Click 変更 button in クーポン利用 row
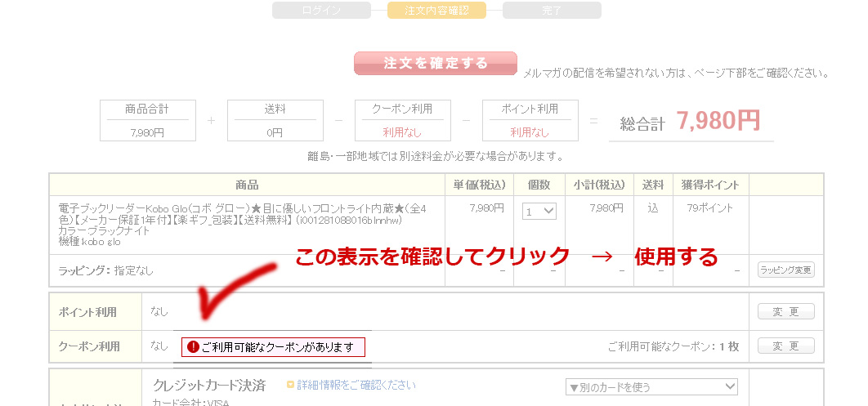The image size is (868, 406). click(x=785, y=346)
